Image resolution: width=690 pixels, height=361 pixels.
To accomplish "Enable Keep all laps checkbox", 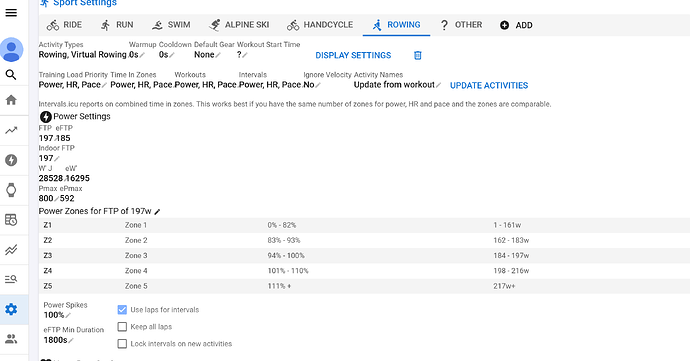I will coord(122,327).
